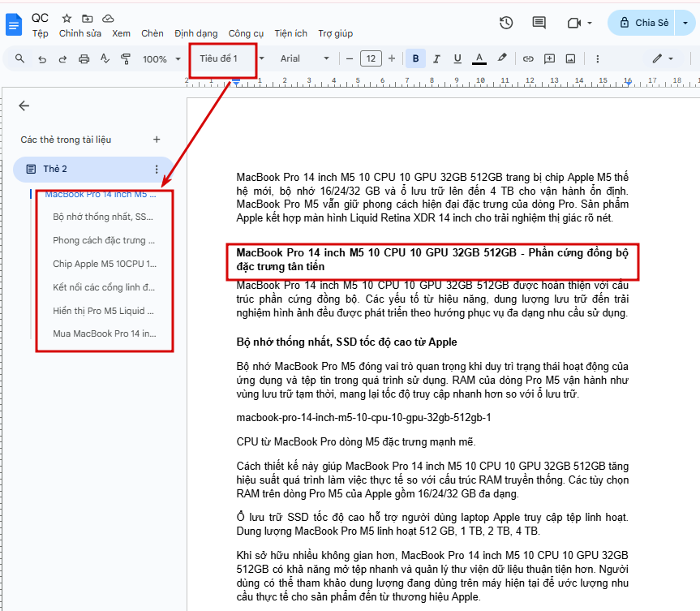The width and height of the screenshot is (700, 611).
Task: Jump to outline heading MacBook Pro 14 inch M5
Action: tap(101, 194)
